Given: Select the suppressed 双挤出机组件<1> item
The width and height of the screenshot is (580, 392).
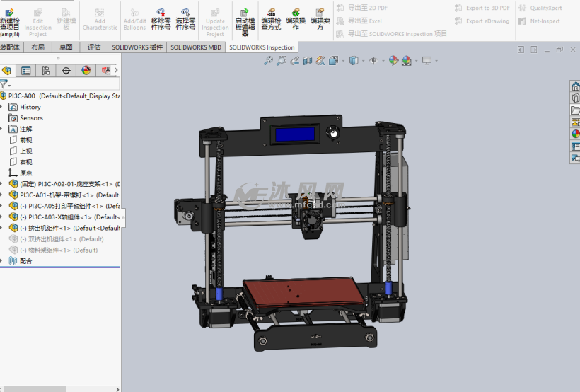Looking at the screenshot, I should coord(56,239).
